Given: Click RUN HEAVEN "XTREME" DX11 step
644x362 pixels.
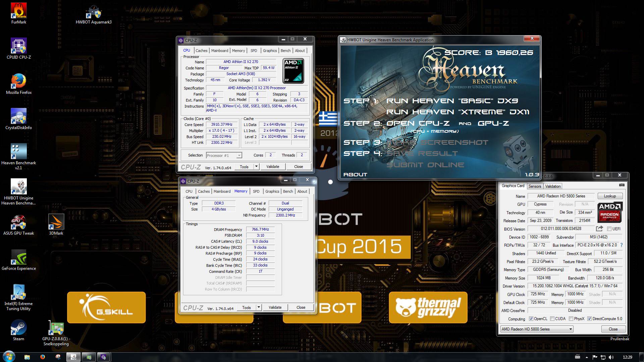Looking at the screenshot, I should tap(458, 112).
